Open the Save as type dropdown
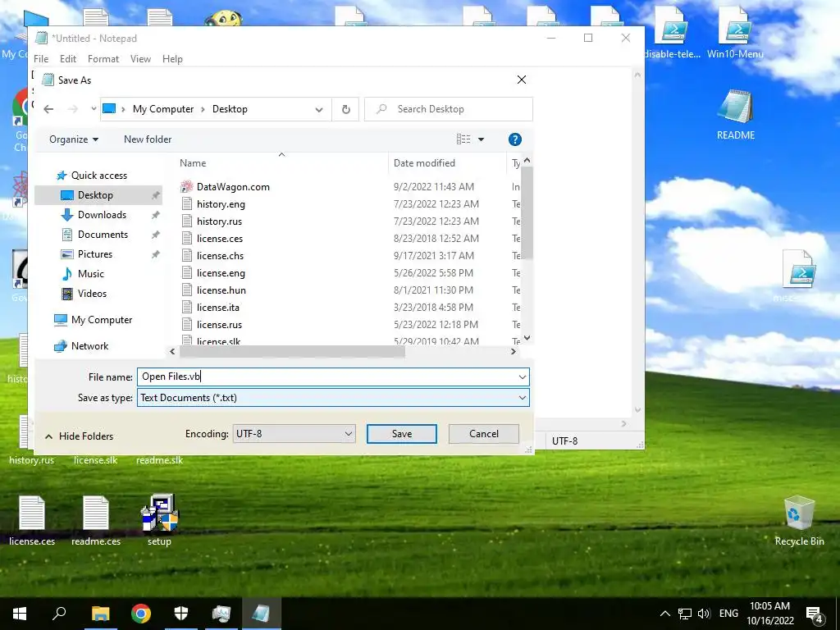The image size is (840, 630). (333, 398)
